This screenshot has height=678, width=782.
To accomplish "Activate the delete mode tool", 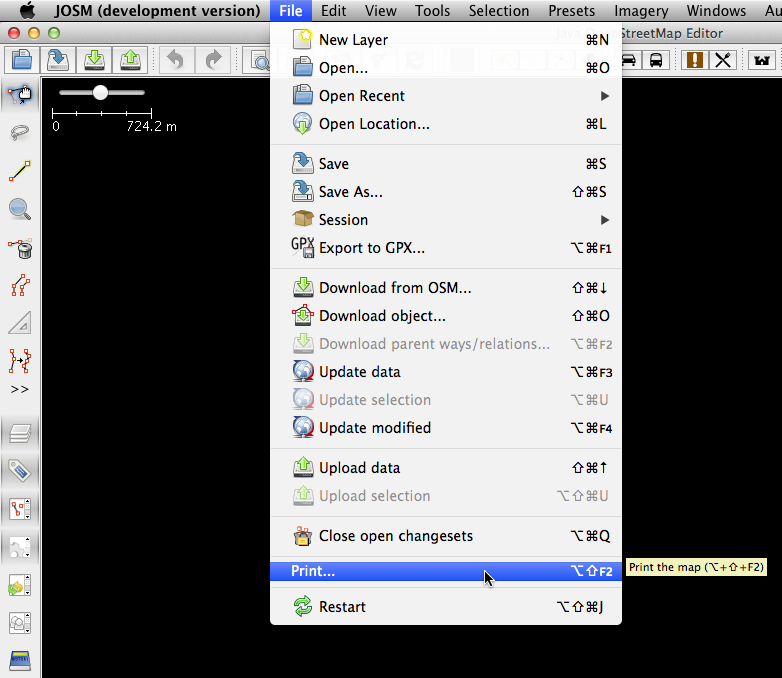I will tap(19, 247).
